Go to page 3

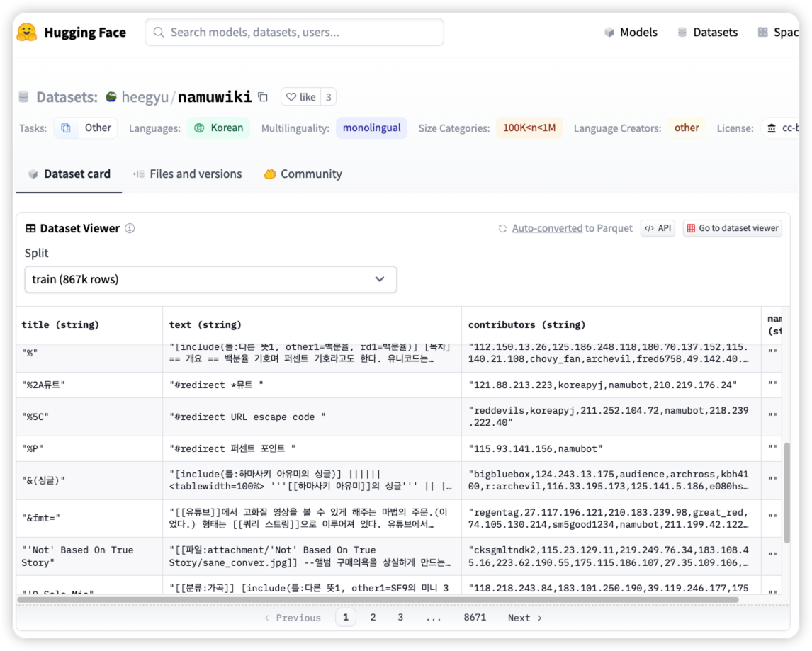pos(400,617)
